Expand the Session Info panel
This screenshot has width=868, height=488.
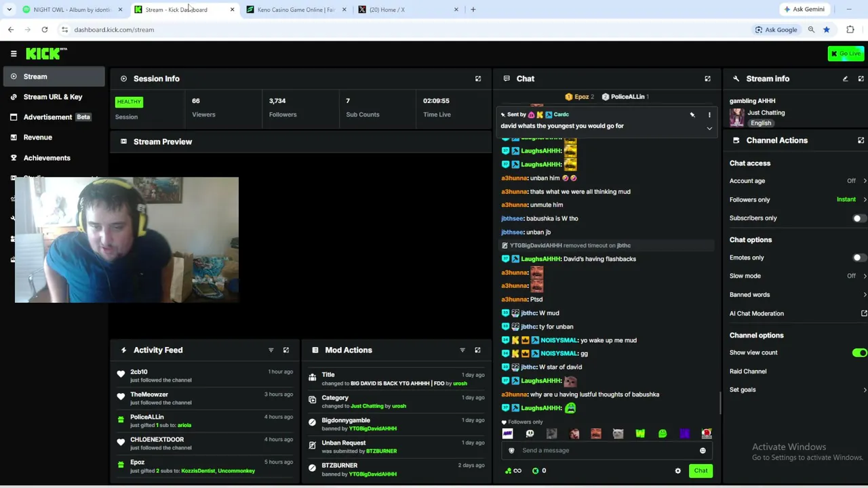coord(478,79)
